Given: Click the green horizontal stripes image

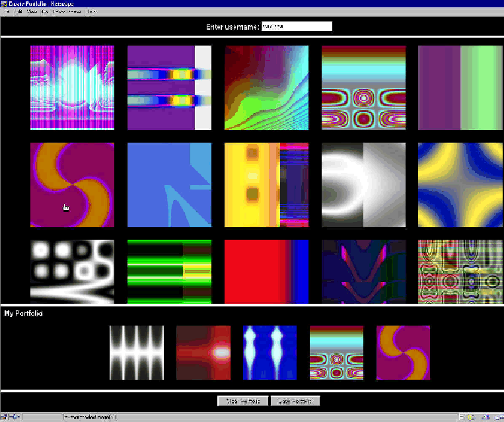Looking at the screenshot, I should pyautogui.click(x=169, y=271).
